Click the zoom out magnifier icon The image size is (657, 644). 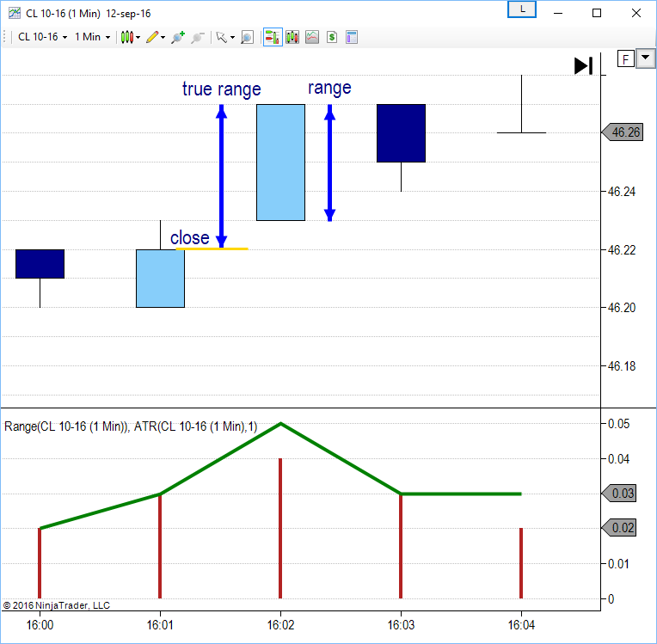197,37
